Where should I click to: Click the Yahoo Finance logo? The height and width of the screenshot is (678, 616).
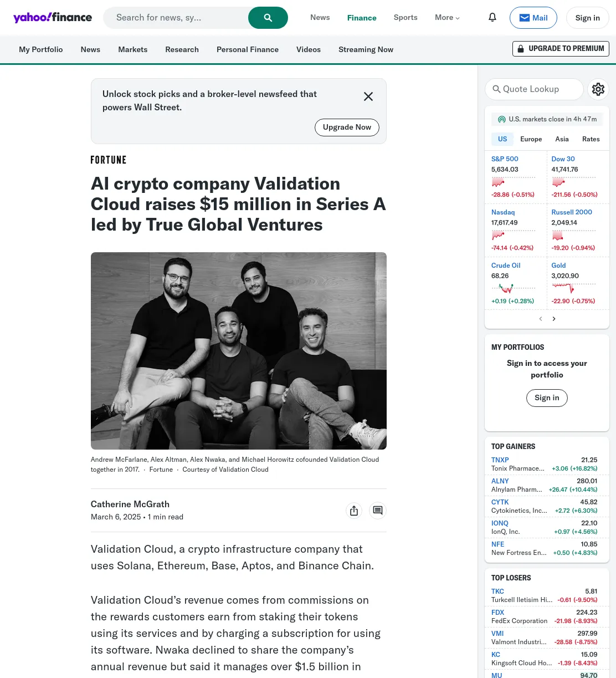point(53,18)
